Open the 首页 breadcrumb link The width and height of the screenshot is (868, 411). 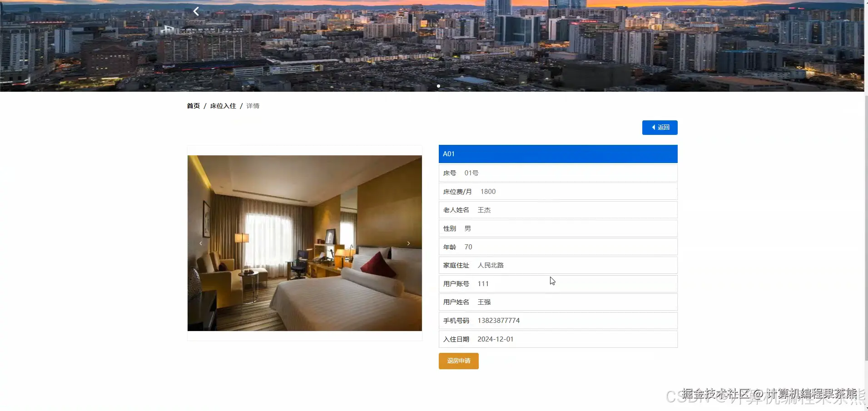coord(193,106)
